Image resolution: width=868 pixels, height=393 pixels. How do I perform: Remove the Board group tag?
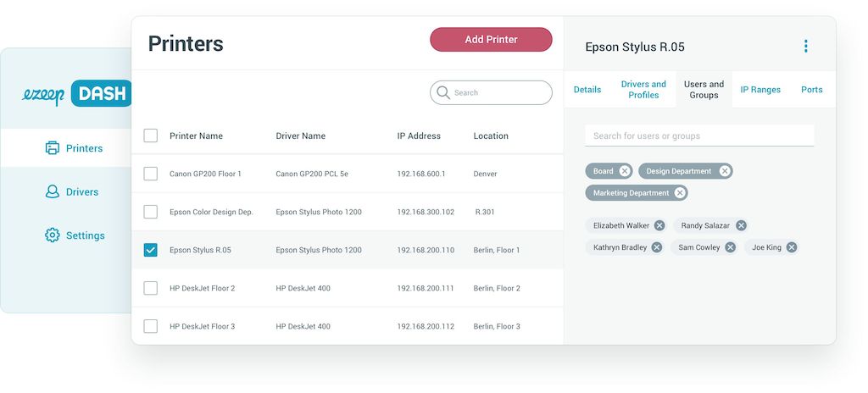[x=625, y=171]
